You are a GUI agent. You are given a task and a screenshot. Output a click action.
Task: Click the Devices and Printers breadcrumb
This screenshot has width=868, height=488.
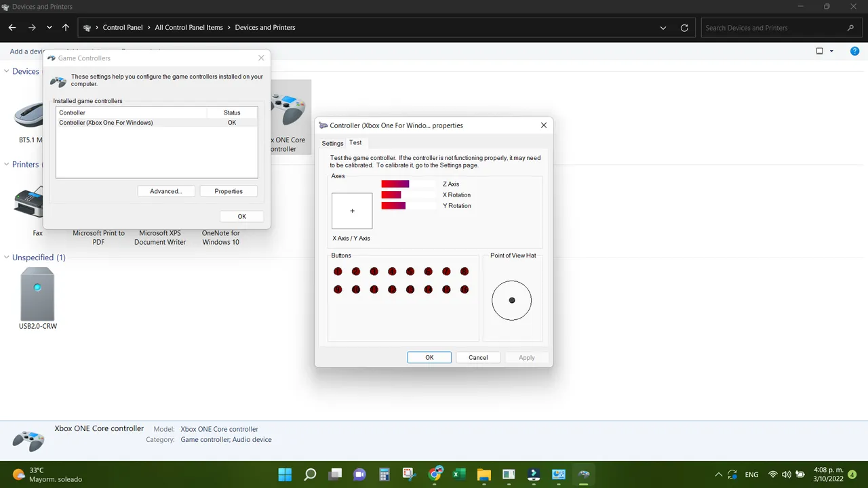point(265,28)
